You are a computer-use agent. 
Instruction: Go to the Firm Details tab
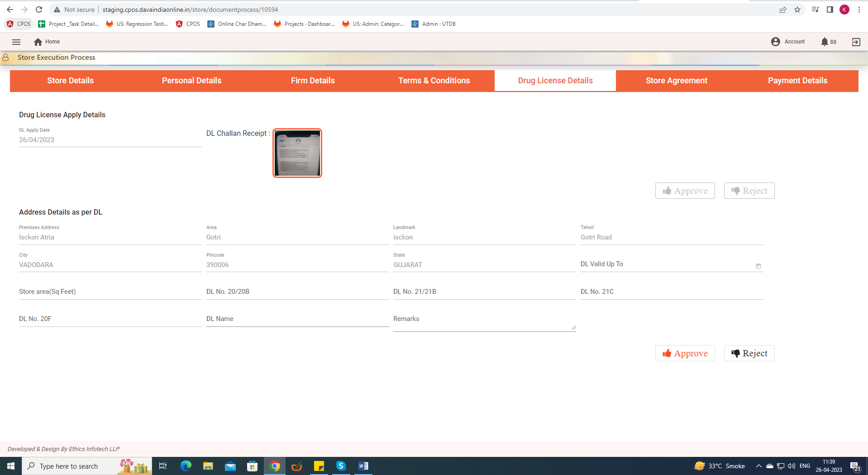313,81
